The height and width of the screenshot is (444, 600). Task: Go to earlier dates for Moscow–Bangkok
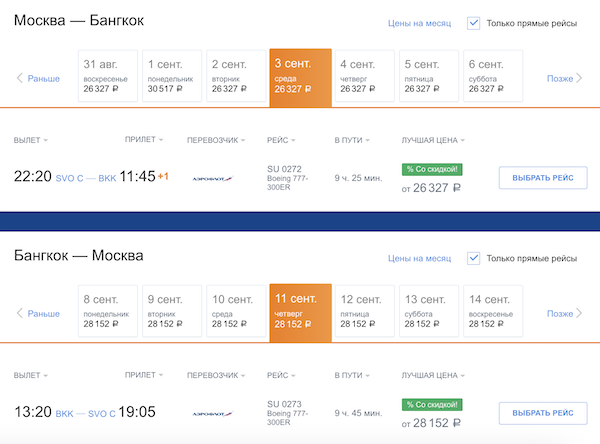38,78
